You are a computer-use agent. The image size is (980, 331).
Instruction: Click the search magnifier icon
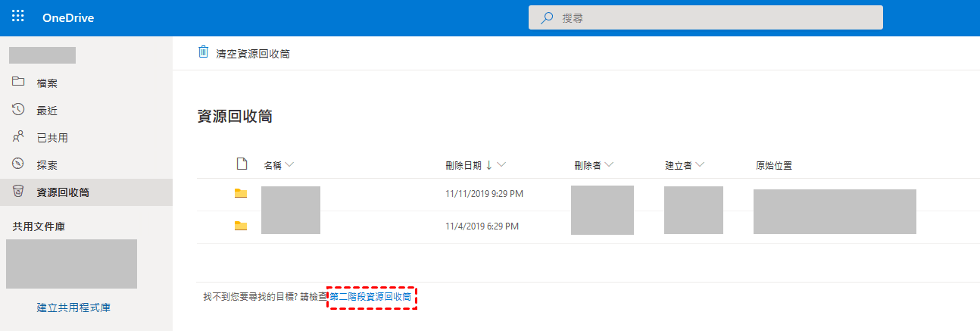click(x=546, y=17)
